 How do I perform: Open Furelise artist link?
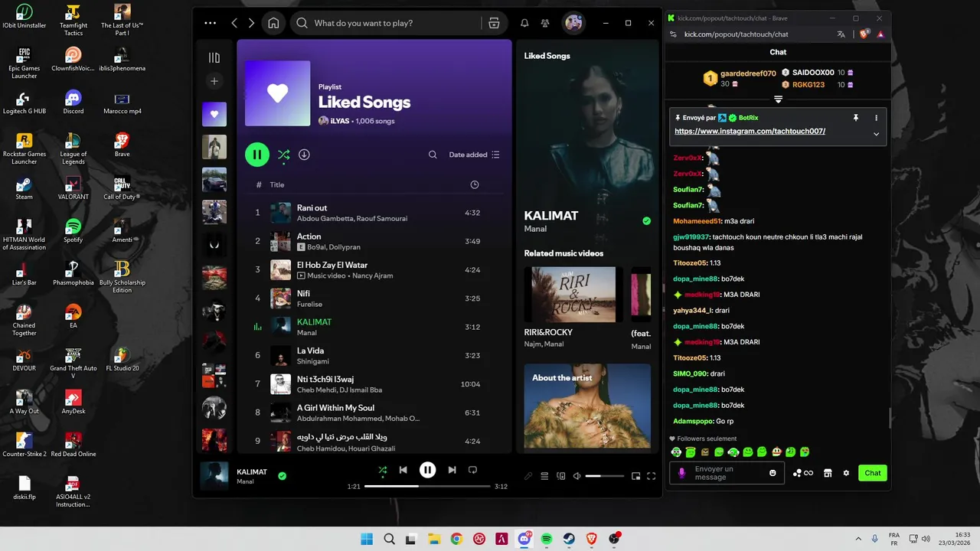309,304
